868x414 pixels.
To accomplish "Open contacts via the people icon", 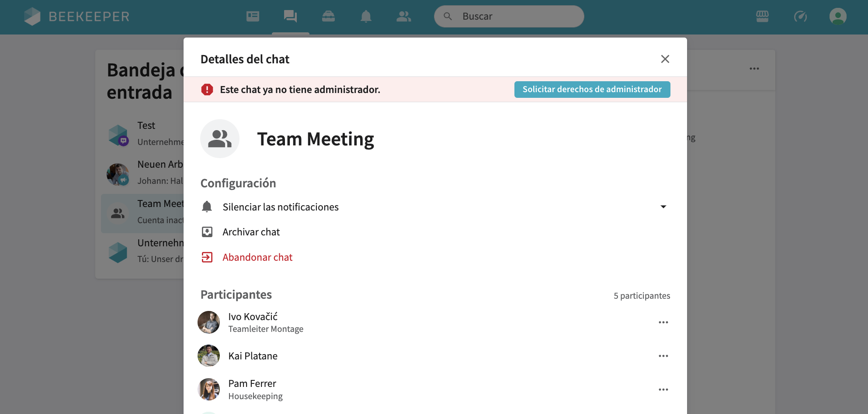I will click(x=403, y=16).
